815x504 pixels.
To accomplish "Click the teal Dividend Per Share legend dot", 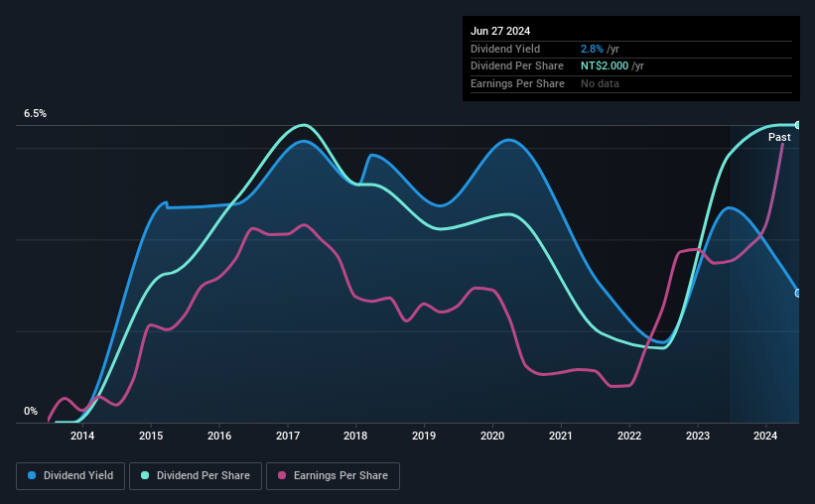I will [145, 475].
